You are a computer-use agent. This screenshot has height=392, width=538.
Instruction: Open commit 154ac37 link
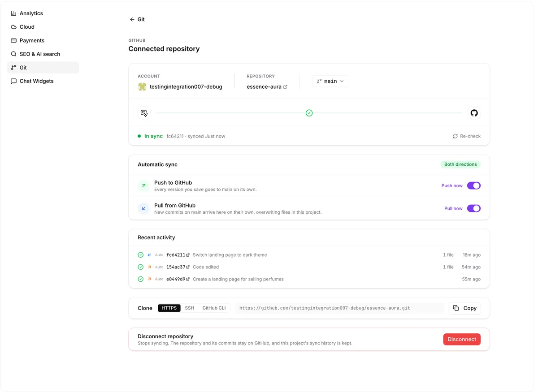point(178,267)
